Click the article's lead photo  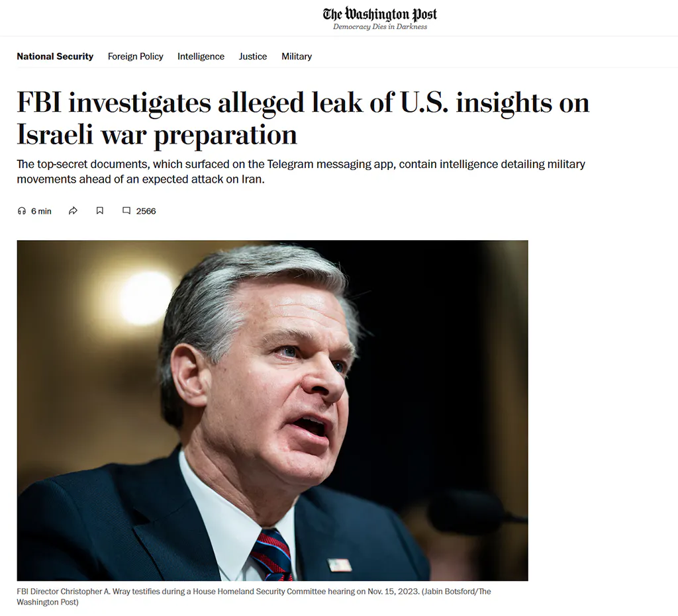[x=272, y=410]
